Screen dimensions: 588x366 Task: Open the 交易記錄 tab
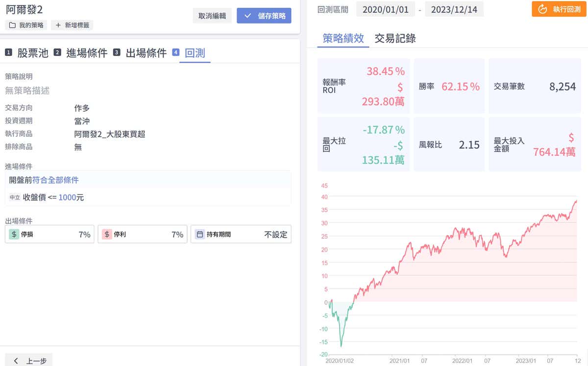click(395, 38)
